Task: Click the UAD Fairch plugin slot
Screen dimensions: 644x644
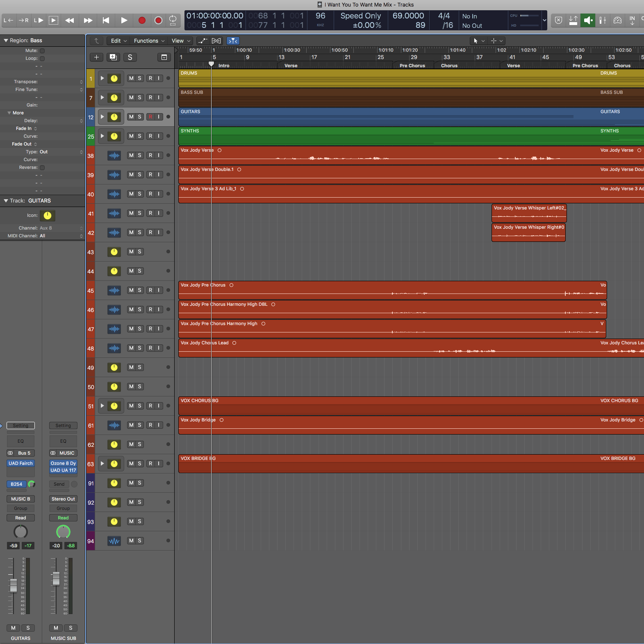Action: [x=20, y=463]
